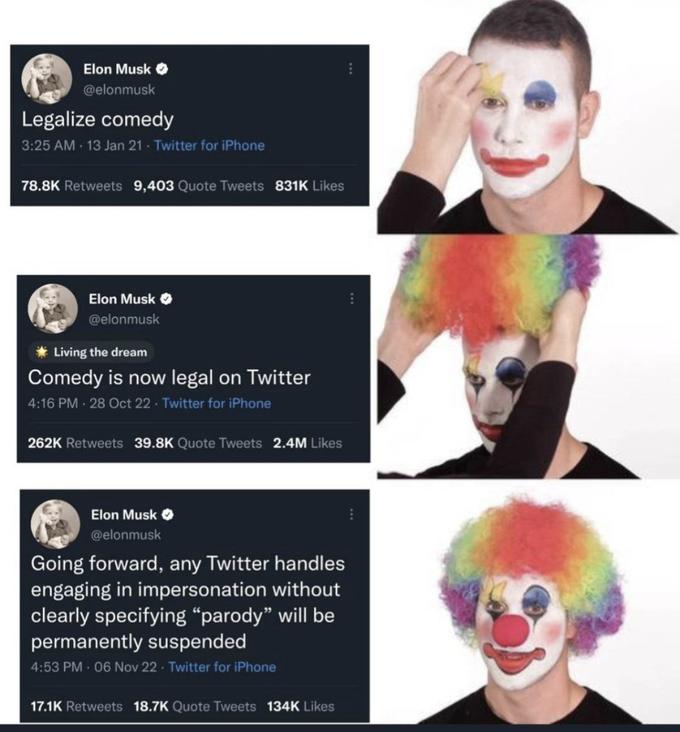This screenshot has width=680, height=732.
Task: Click the verified badge on the "Legalize comedy" tweet
Action: pos(162,70)
